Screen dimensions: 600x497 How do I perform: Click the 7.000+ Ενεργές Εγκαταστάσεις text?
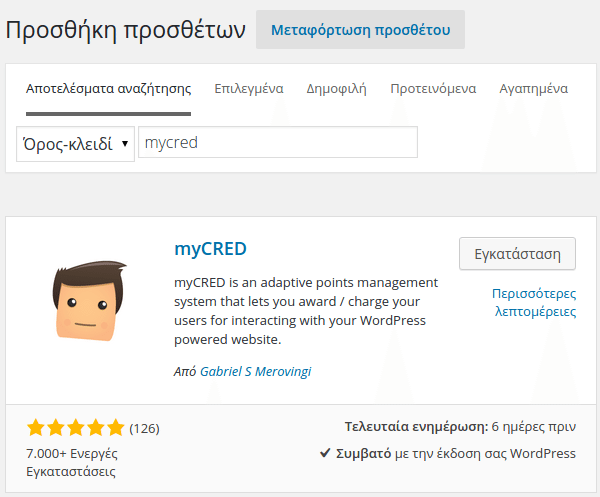72,462
